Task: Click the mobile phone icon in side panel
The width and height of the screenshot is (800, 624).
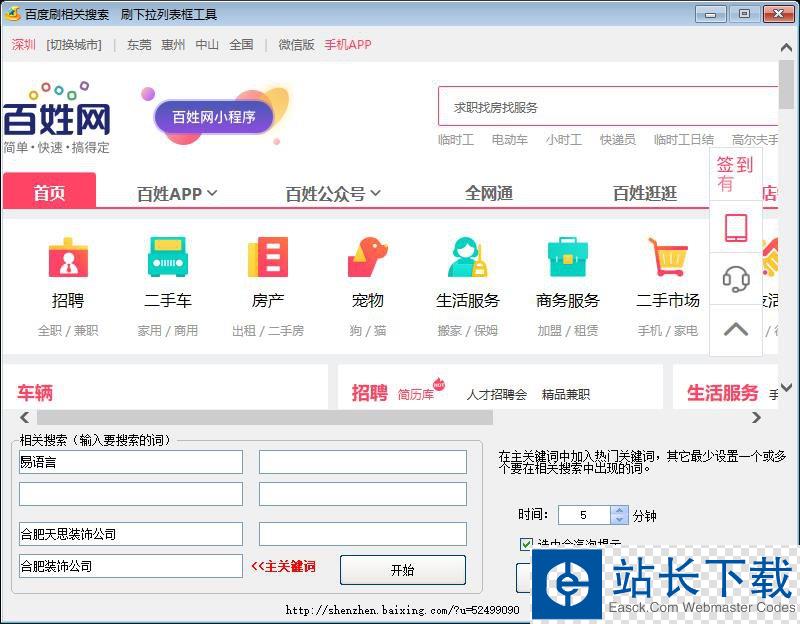Action: pos(736,228)
